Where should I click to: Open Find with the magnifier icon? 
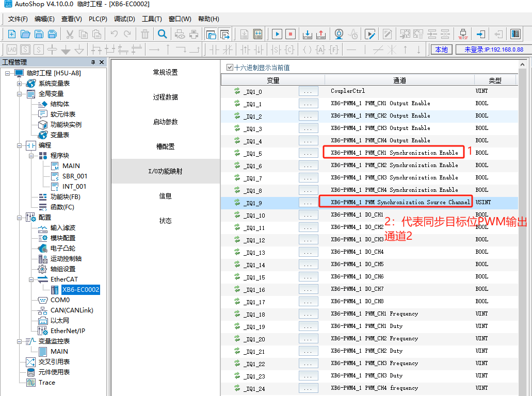tap(162, 34)
